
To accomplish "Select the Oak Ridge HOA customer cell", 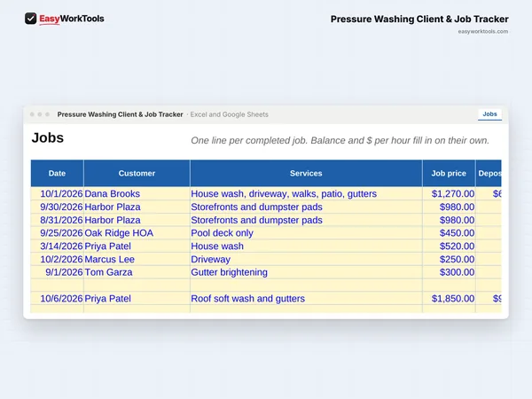I will click(137, 233).
